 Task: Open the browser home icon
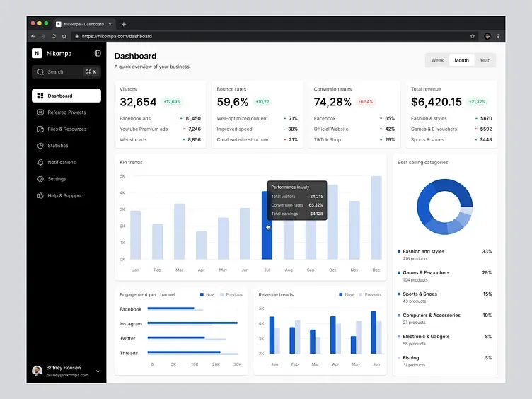coord(64,36)
